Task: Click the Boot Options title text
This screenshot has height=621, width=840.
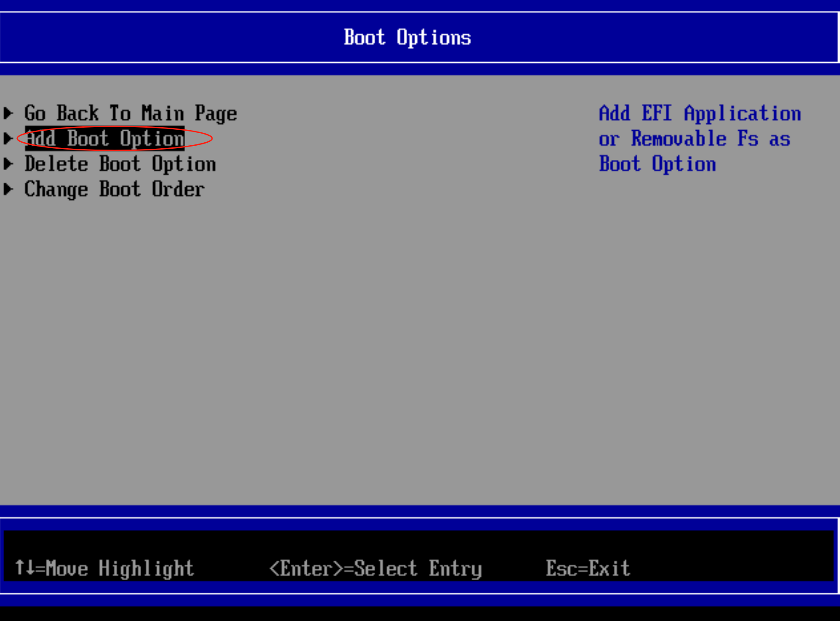Action: (x=408, y=37)
